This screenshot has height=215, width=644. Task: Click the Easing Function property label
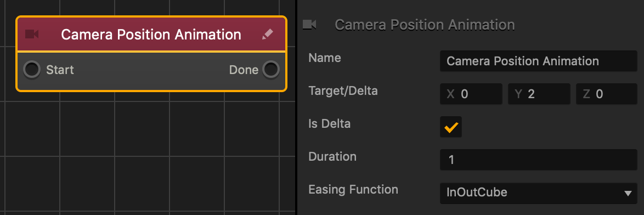[353, 190]
